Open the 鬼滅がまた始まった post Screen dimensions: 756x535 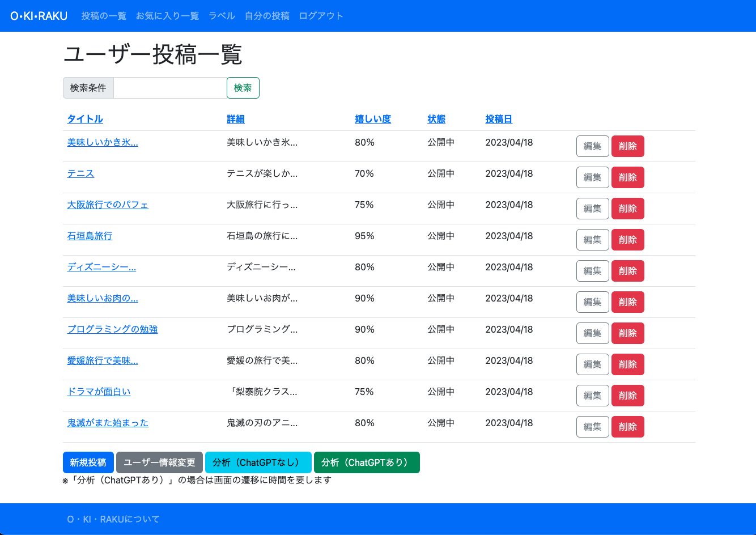pos(108,423)
